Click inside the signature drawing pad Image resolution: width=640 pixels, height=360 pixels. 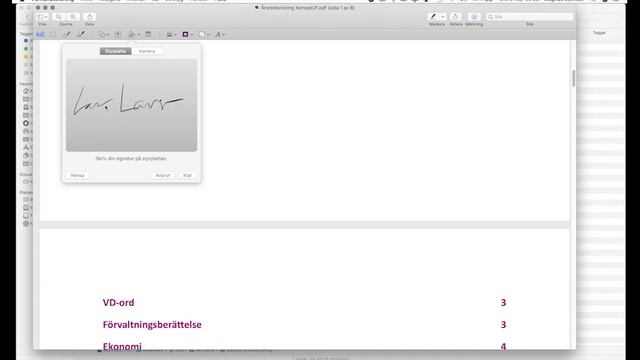click(131, 105)
